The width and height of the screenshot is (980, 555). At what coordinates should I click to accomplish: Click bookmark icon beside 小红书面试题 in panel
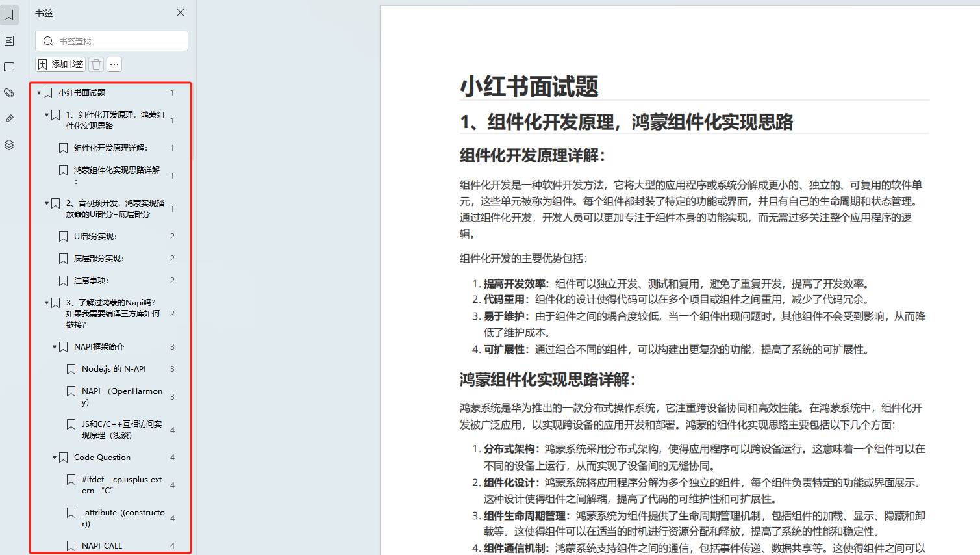[48, 93]
